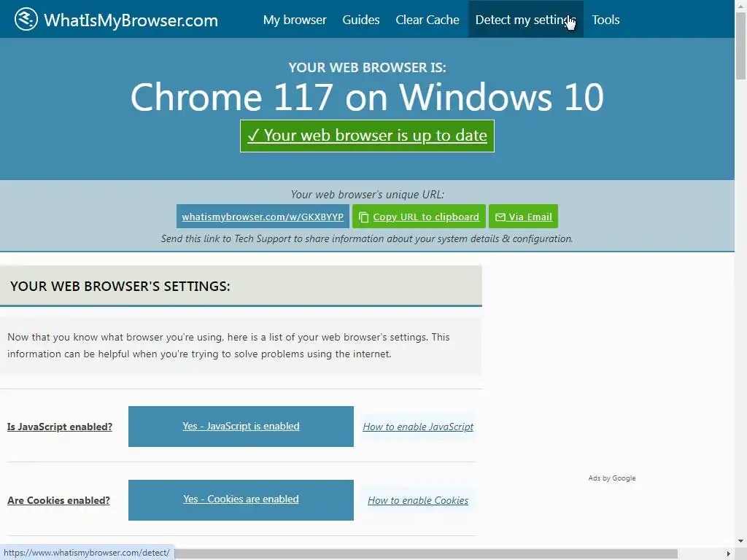
Task: Click the clipboard icon on Copy URL button
Action: (363, 217)
